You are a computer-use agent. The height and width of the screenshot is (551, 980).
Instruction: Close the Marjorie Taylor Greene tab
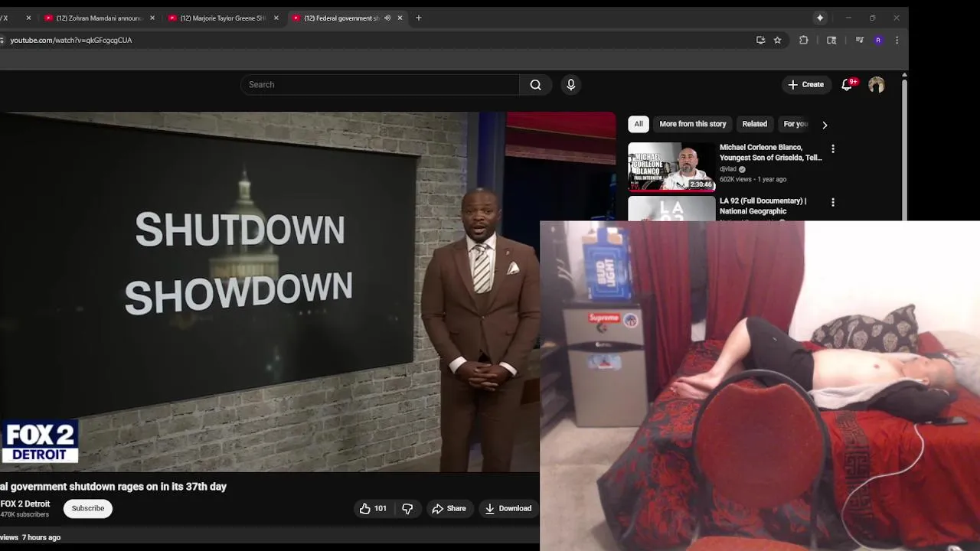click(x=276, y=18)
